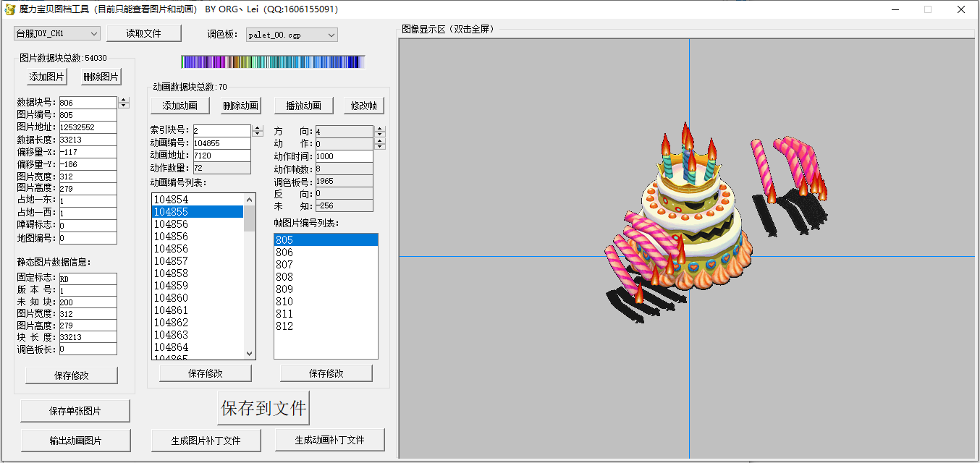This screenshot has height=463, width=980.
Task: Click the application icon in title bar
Action: coord(9,9)
